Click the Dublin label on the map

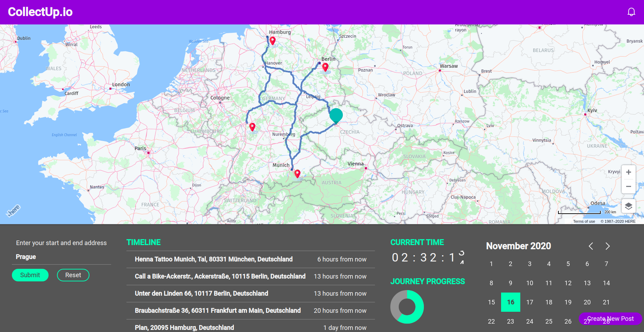[24, 38]
